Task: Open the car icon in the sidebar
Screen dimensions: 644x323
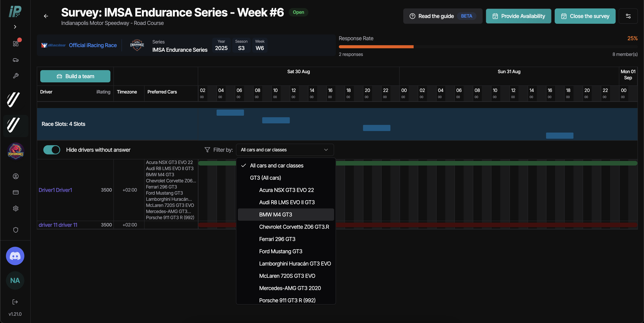Action: click(x=16, y=60)
